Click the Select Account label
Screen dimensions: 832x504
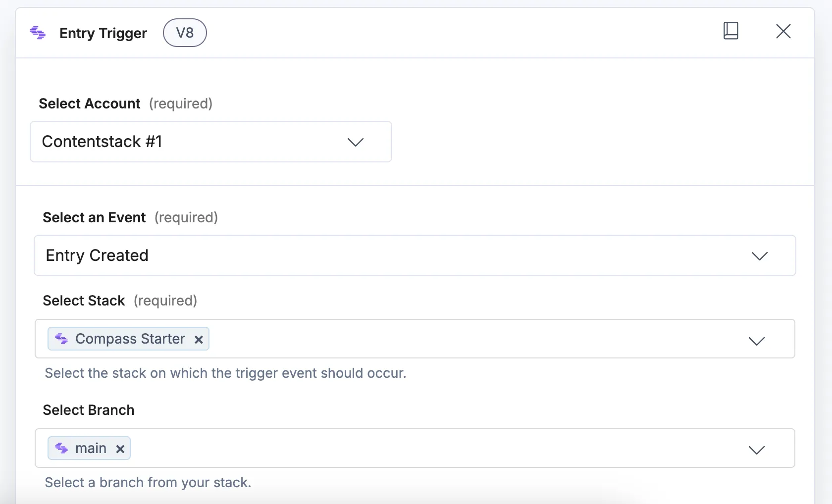[x=90, y=103]
